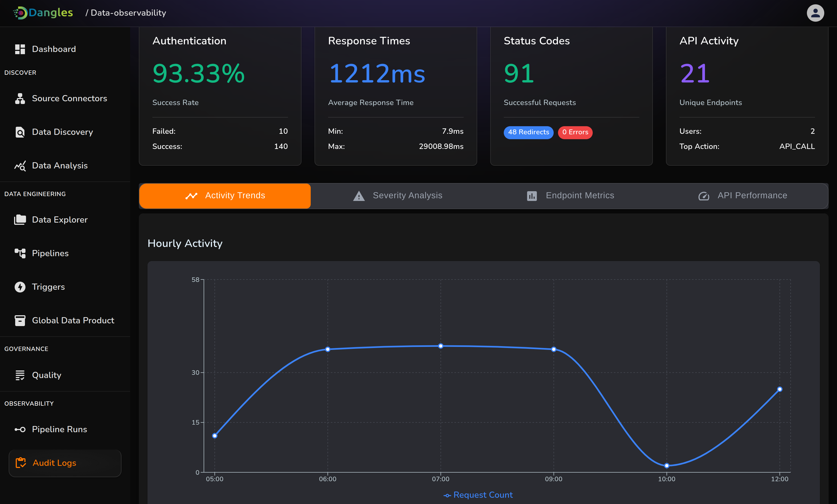This screenshot has height=504, width=837.
Task: Click the Data Discovery magnifier icon
Action: click(x=20, y=132)
